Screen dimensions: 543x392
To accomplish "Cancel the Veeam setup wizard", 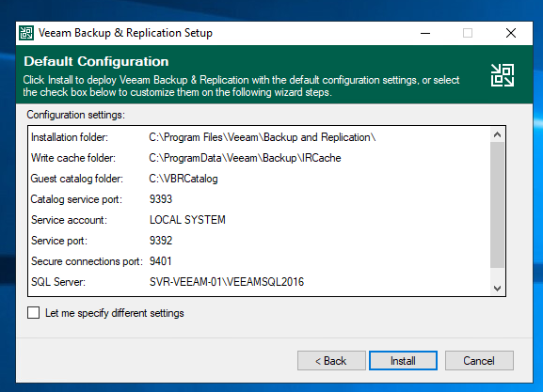I will point(479,361).
